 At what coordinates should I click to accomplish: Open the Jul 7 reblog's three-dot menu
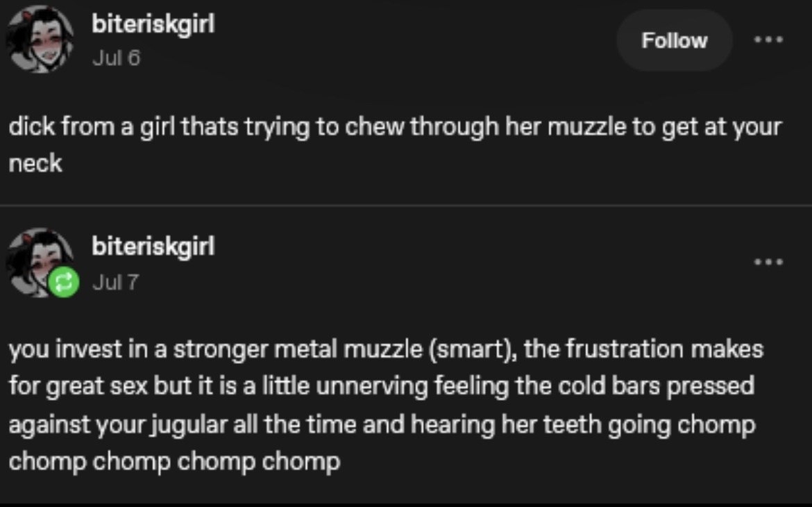point(768,263)
